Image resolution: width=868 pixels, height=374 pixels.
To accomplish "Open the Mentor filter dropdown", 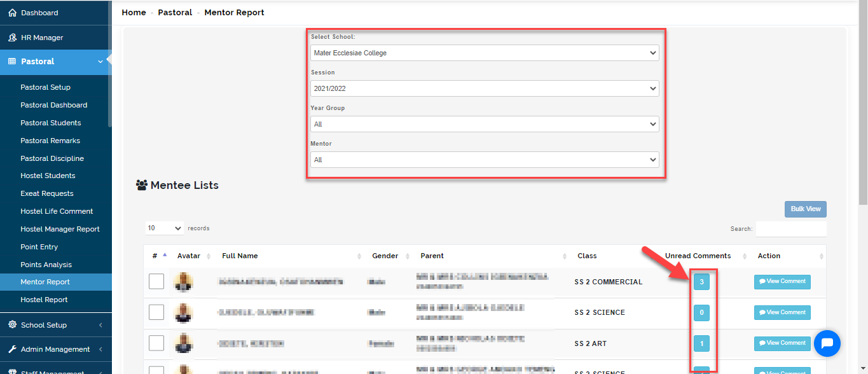I will tap(485, 160).
